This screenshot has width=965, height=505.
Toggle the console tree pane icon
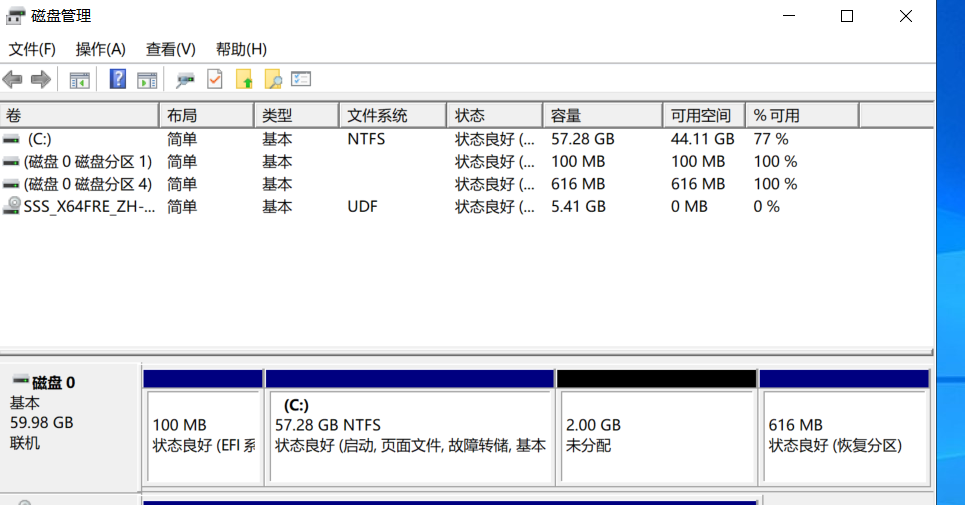[x=79, y=80]
